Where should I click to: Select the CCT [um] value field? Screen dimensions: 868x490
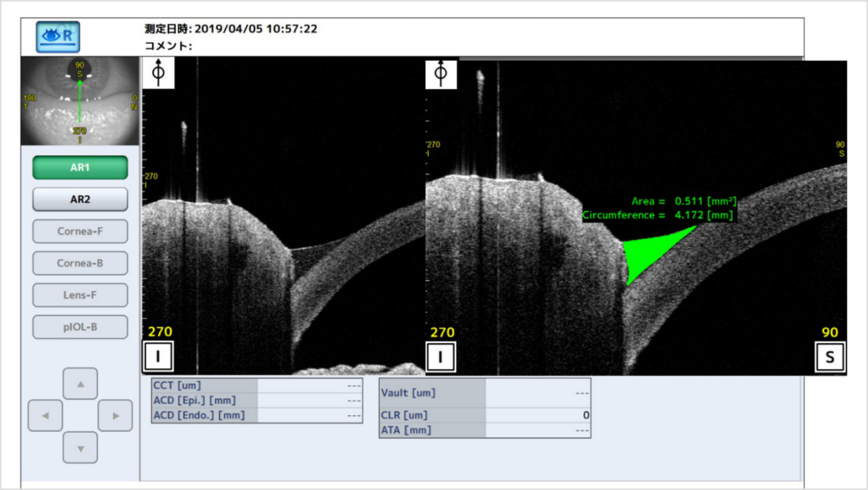coord(309,385)
